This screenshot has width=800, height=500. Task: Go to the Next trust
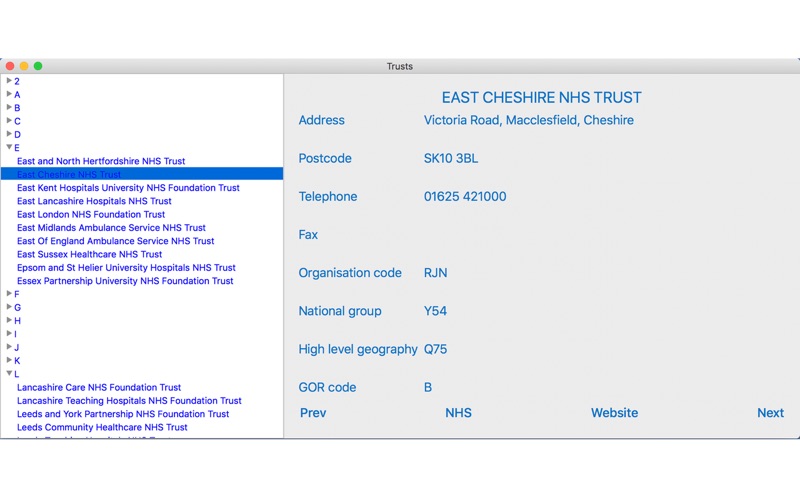770,413
